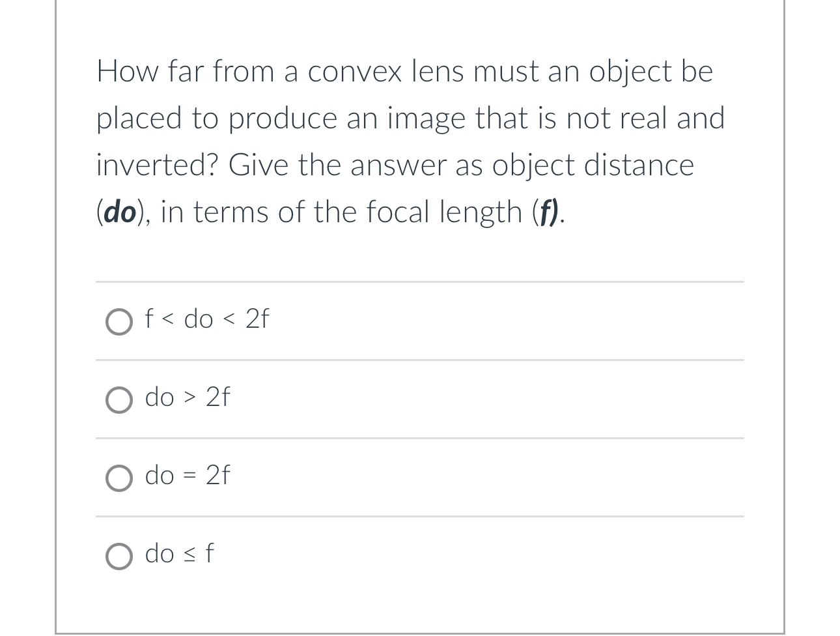Click the word 'inverted?' in the question

tap(157, 165)
